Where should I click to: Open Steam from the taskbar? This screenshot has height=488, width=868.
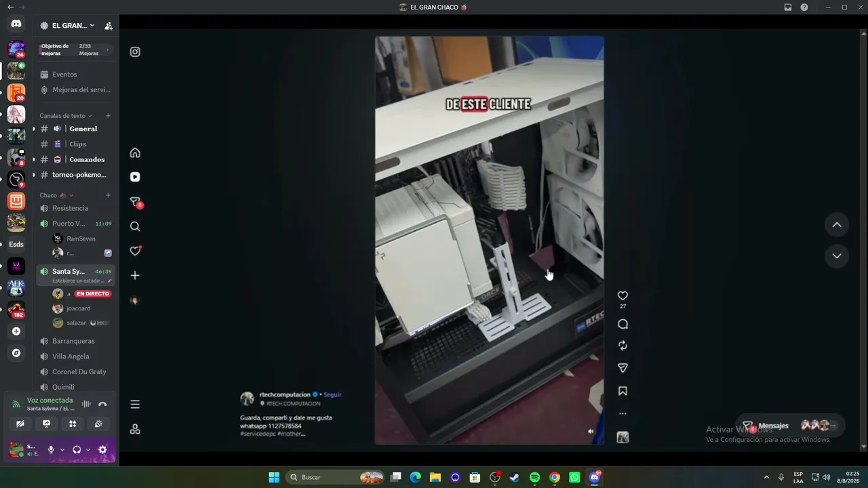tap(515, 477)
